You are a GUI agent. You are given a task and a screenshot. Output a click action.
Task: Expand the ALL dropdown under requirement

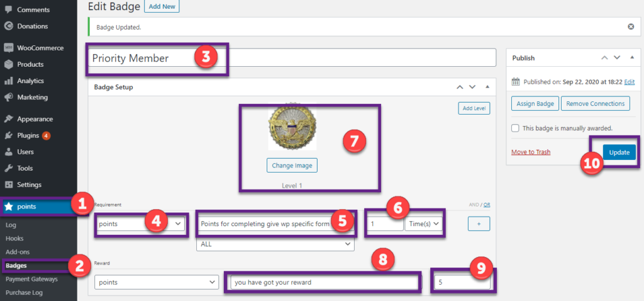275,244
